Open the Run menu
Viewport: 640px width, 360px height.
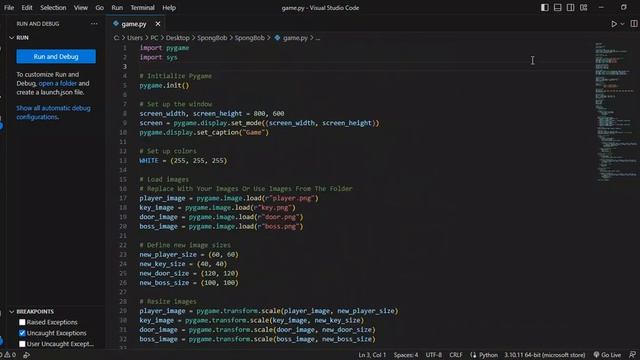pos(117,8)
